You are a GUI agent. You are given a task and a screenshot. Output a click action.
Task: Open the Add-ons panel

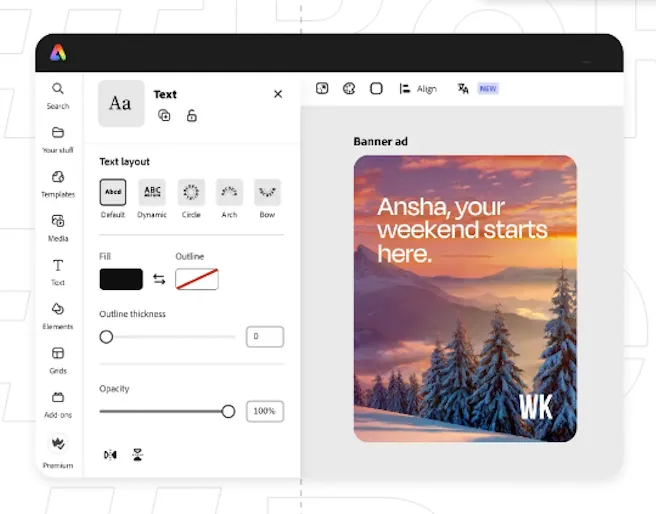[x=58, y=397]
